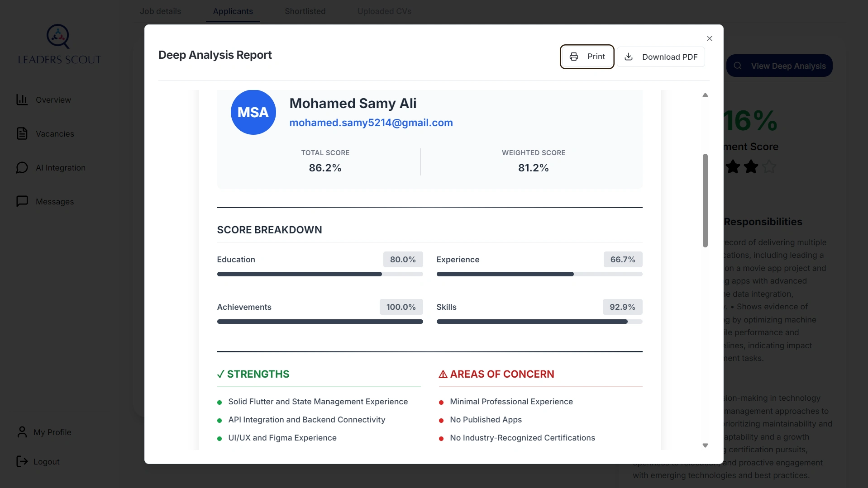Click the scroll-up arrow in the modal
The image size is (868, 488).
tap(705, 95)
